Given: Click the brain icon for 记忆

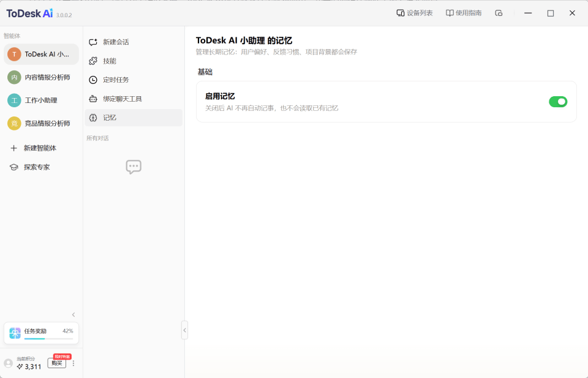Looking at the screenshot, I should pos(93,118).
